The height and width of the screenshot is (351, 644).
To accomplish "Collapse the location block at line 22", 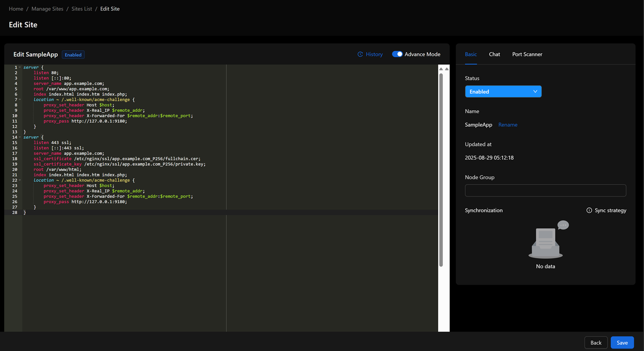I will 19,180.
